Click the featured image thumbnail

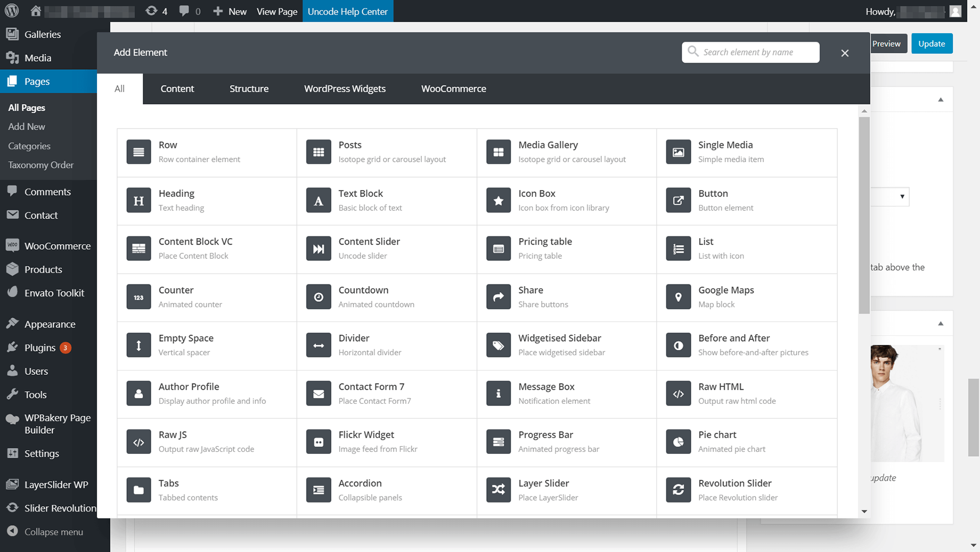[x=907, y=403]
